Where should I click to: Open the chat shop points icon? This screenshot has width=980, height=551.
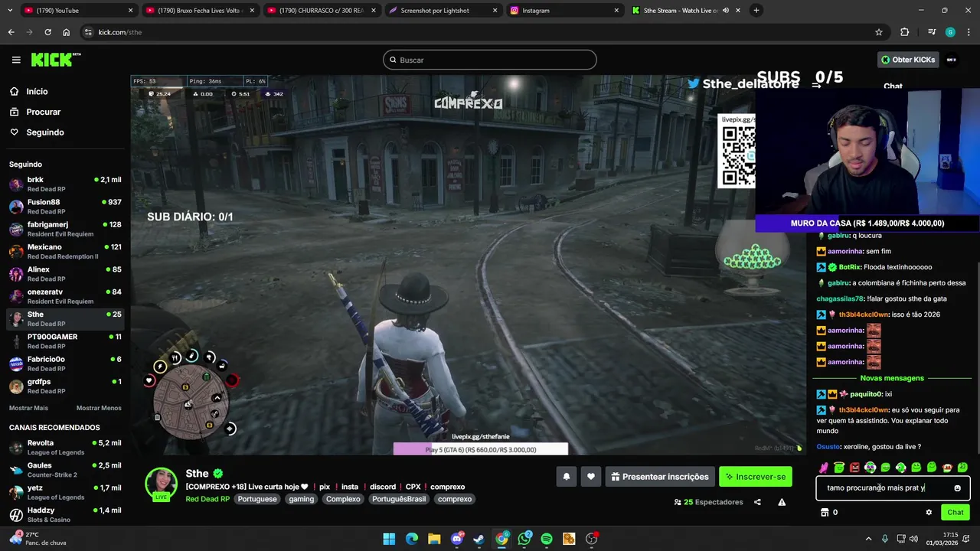pyautogui.click(x=823, y=512)
